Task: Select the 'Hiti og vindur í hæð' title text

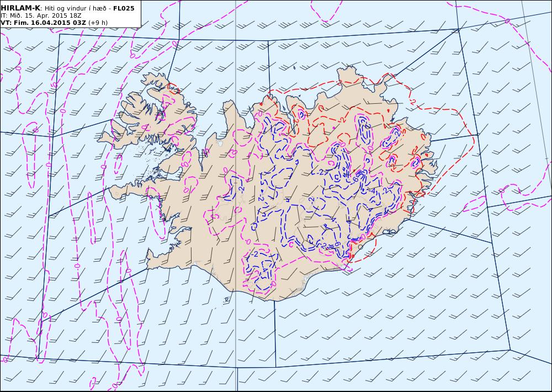Action: [x=75, y=8]
